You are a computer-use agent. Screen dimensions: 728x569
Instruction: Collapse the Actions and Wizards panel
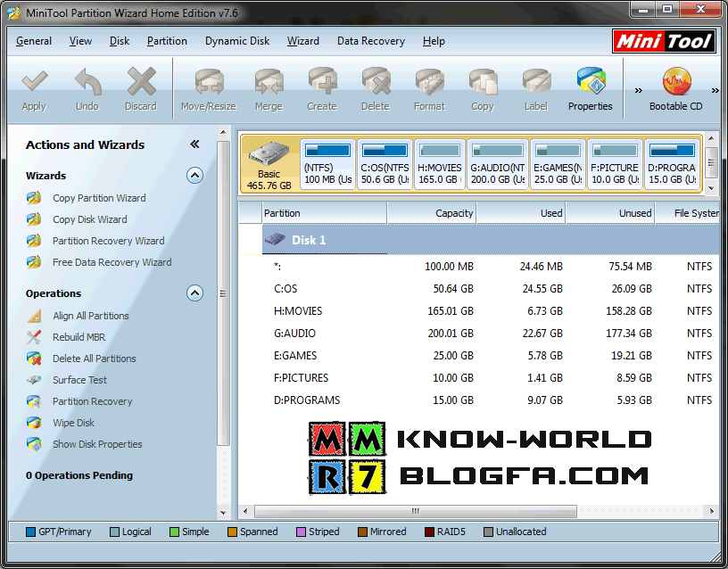click(x=194, y=144)
